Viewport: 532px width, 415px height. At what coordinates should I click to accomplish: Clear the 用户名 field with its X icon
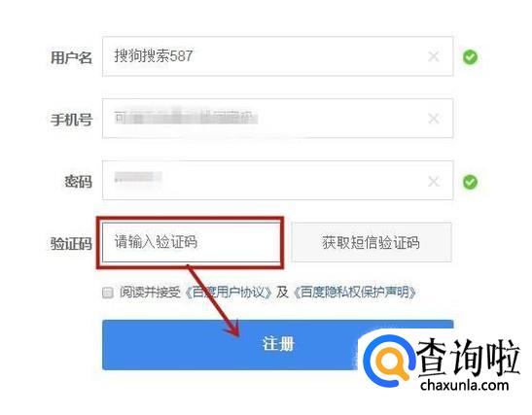[x=434, y=56]
